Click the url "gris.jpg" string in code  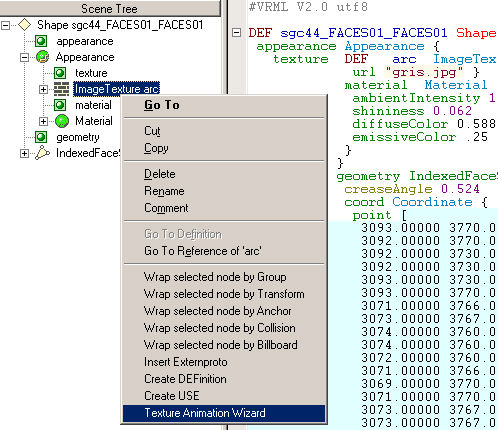[424, 72]
